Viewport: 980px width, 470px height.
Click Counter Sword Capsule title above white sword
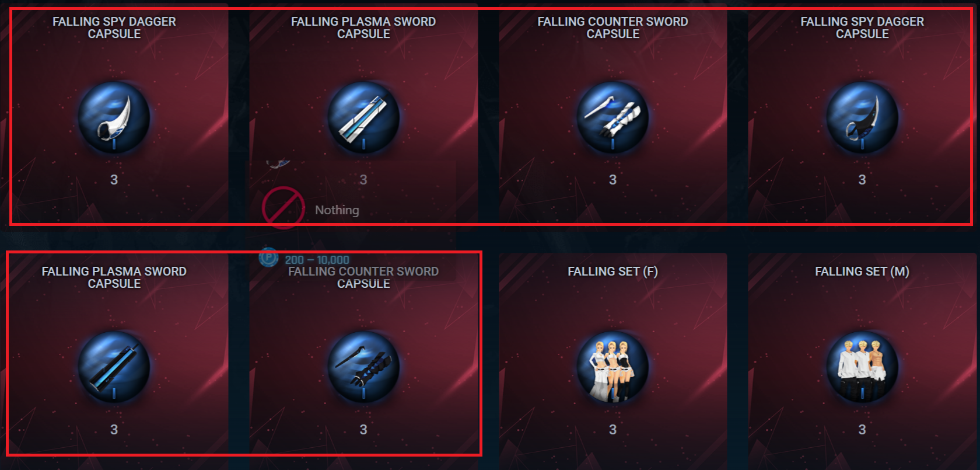coord(612,27)
